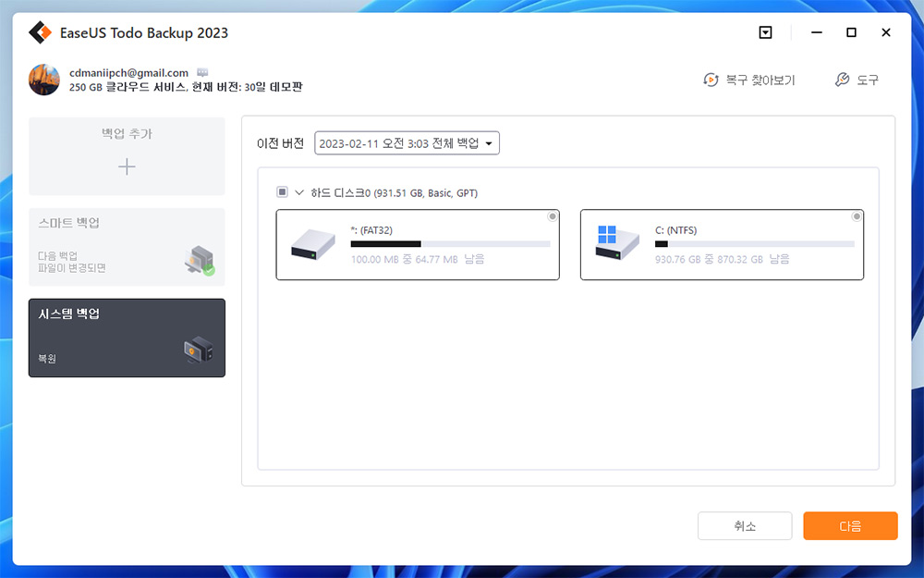Screen dimensions: 924x578
Task: Toggle the 하드 디스크0 checkbox
Action: 282,191
